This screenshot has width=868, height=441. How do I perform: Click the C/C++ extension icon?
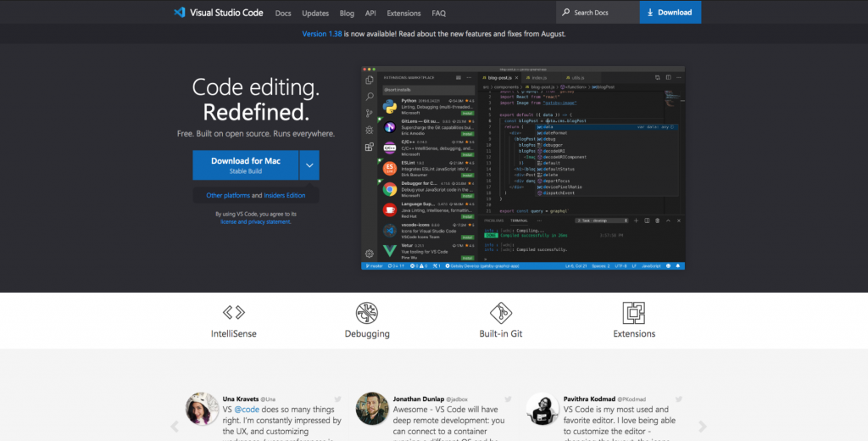click(390, 148)
